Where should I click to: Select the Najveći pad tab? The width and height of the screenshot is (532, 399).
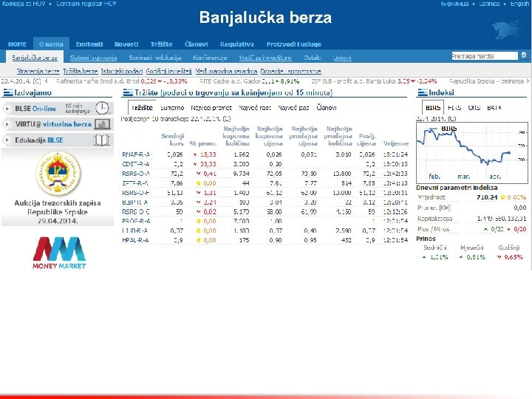coord(293,108)
